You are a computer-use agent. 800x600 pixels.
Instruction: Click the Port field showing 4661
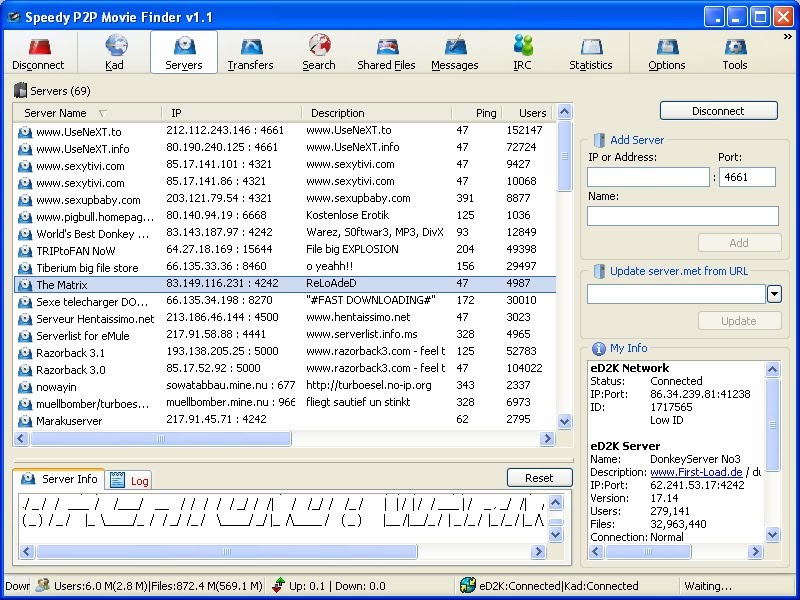tap(747, 177)
